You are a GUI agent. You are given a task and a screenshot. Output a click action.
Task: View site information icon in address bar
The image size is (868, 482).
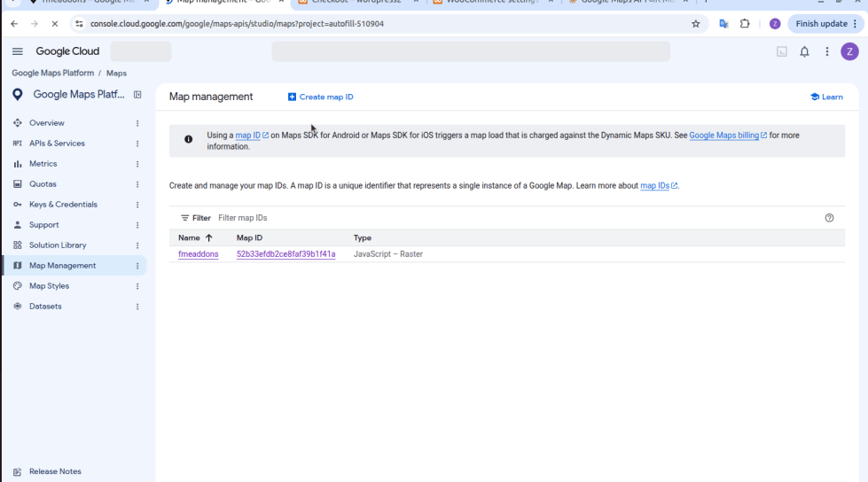coord(79,24)
